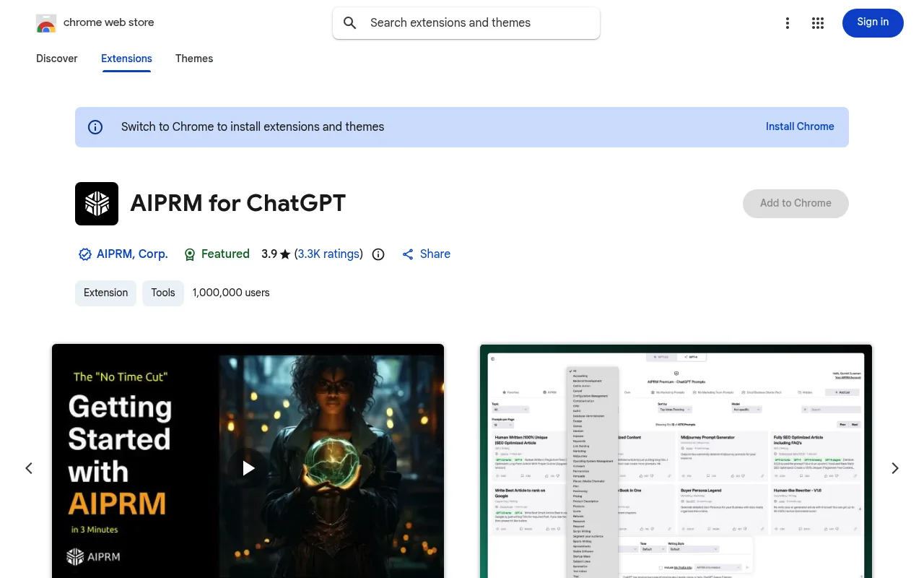Open the three-dot more options menu
The height and width of the screenshot is (578, 924).
tap(788, 23)
